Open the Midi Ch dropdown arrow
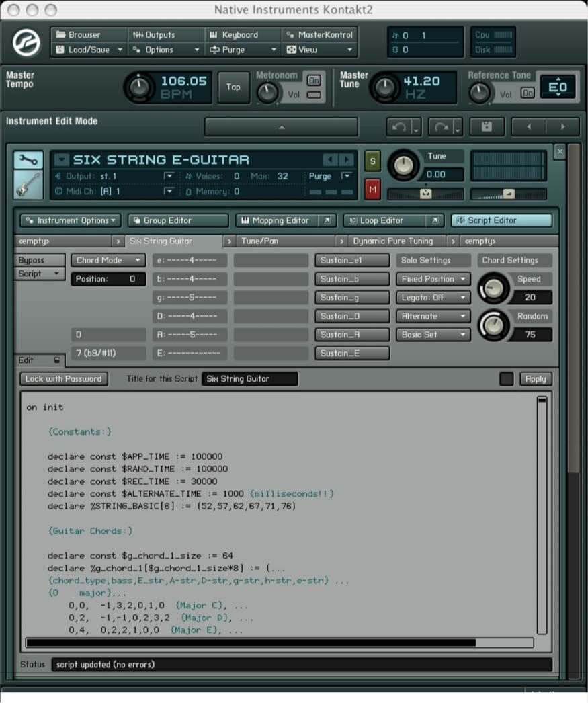 (x=168, y=191)
